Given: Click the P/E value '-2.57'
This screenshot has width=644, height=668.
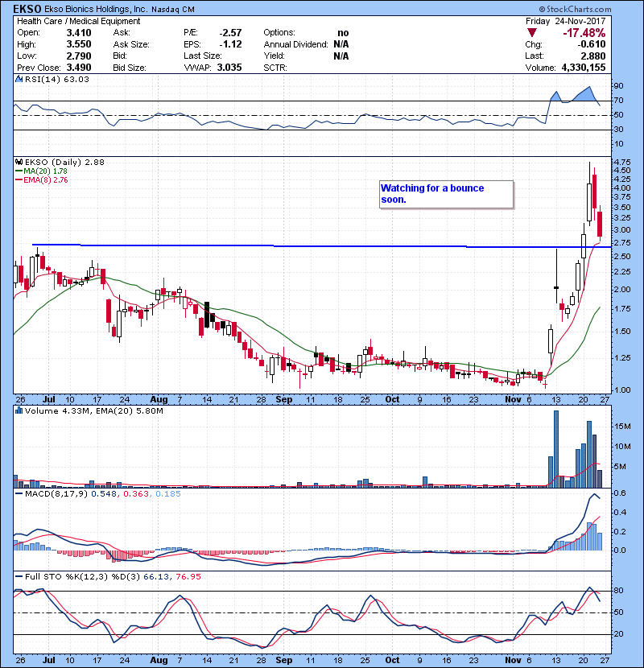Looking at the screenshot, I should click(x=230, y=33).
